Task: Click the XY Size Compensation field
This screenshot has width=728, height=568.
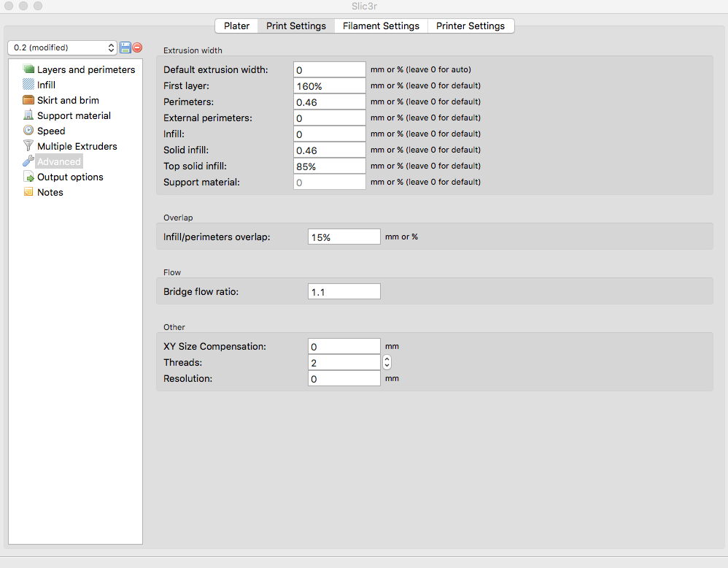Action: click(x=344, y=346)
